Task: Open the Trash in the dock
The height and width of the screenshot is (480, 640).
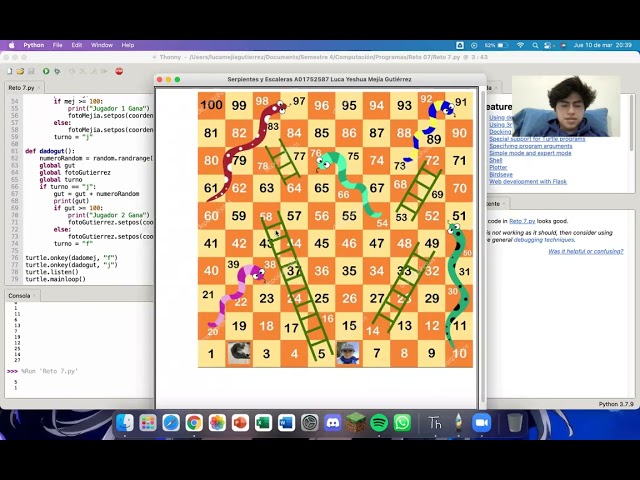Action: tap(515, 423)
